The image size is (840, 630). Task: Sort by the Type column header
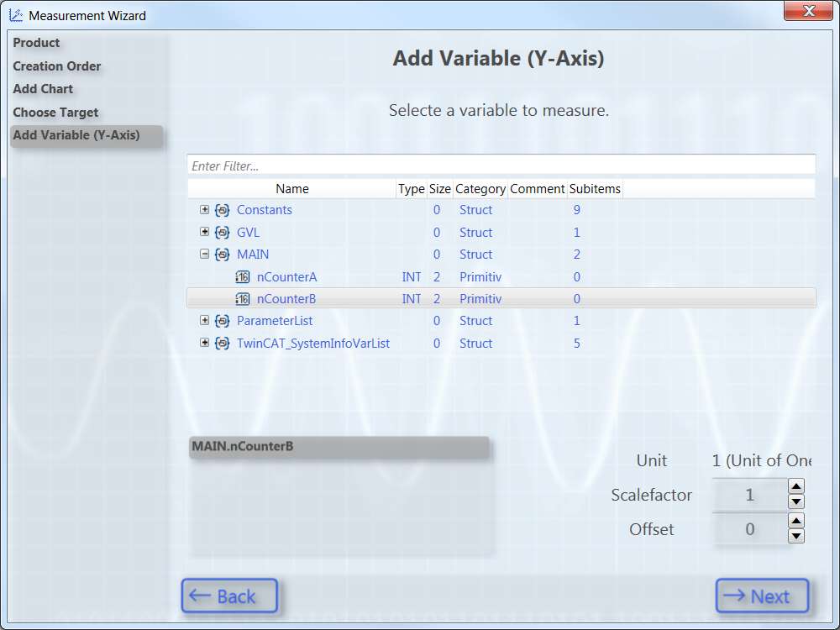pos(412,188)
